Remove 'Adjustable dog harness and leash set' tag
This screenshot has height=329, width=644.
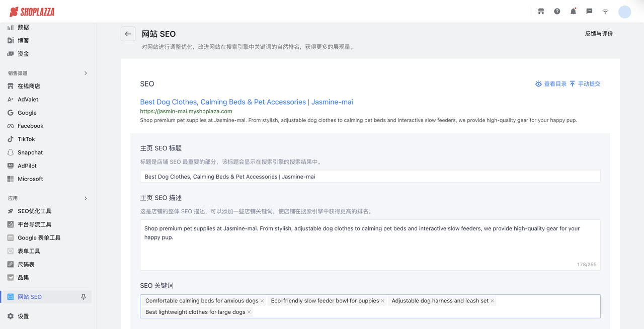click(x=492, y=301)
